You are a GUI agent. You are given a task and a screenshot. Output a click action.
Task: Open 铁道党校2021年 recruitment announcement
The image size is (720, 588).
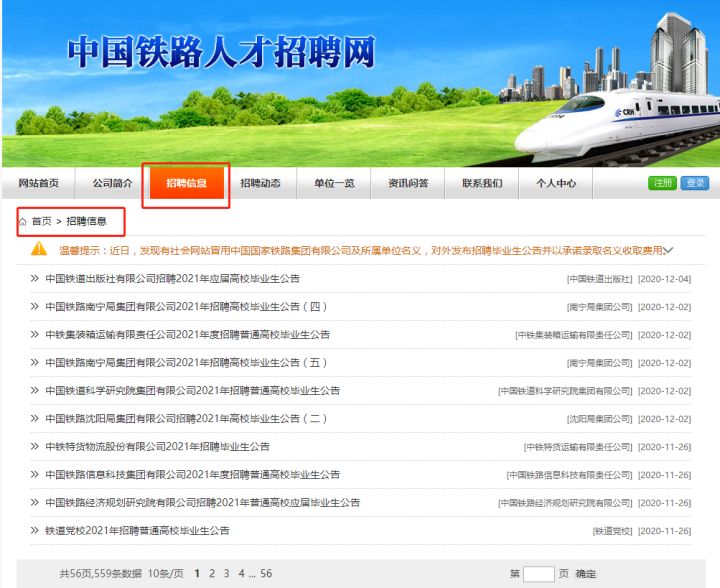(x=137, y=531)
